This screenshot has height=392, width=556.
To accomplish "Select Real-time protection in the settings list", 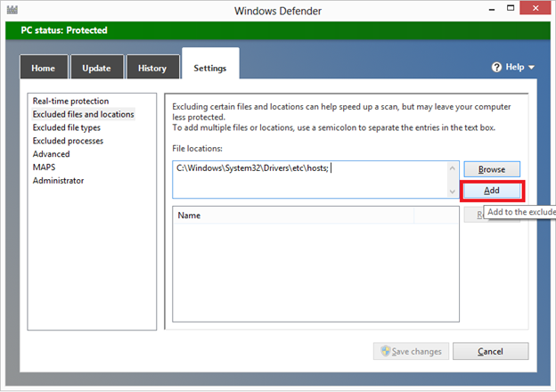I will [x=70, y=102].
